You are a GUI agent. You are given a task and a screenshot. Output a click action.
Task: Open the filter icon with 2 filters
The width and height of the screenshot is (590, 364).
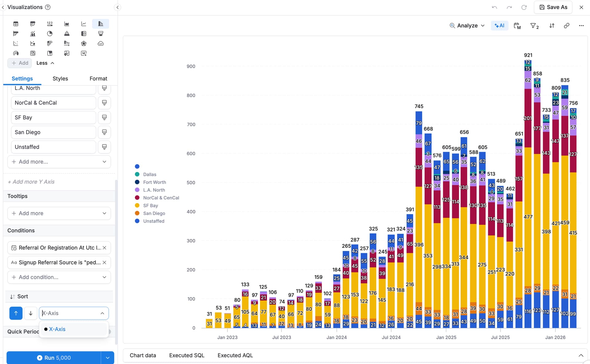tap(534, 26)
